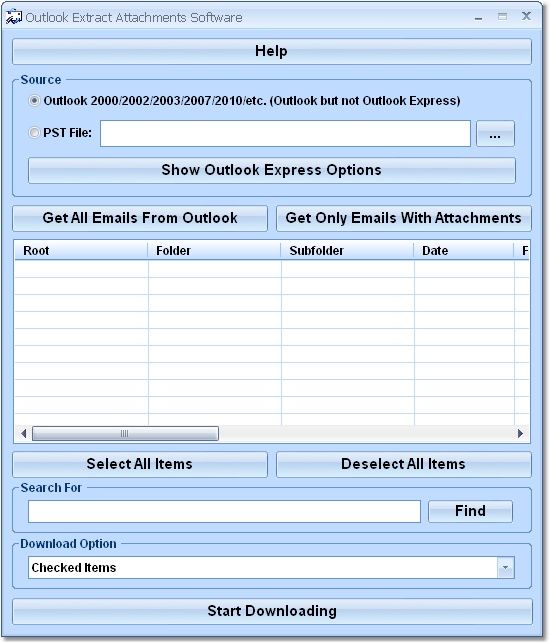The width and height of the screenshot is (550, 644).
Task: Click the app icon in title bar
Action: tap(14, 17)
